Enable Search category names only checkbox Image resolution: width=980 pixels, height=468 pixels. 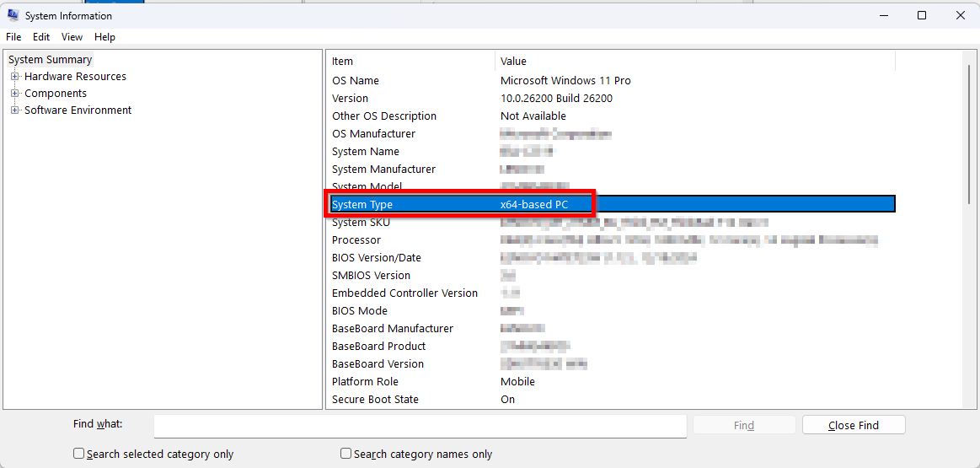click(346, 454)
